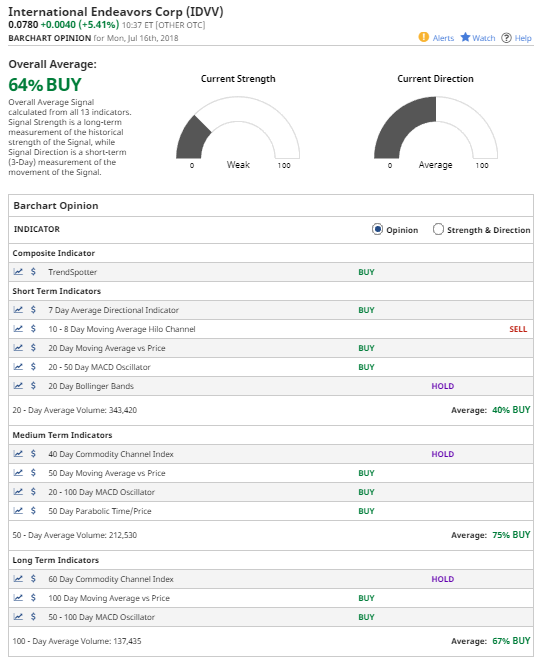Open the Alerts link
Image resolution: width=542 pixels, height=666 pixels.
443,38
